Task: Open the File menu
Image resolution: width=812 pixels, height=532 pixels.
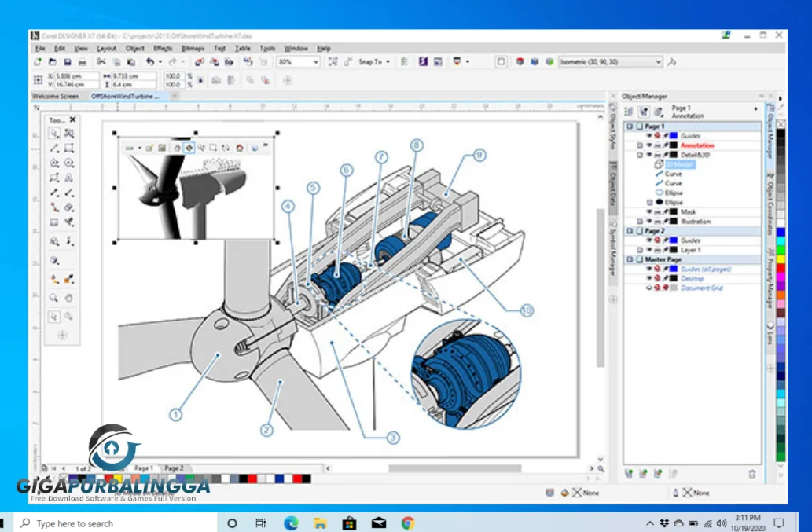Action: pyautogui.click(x=40, y=48)
